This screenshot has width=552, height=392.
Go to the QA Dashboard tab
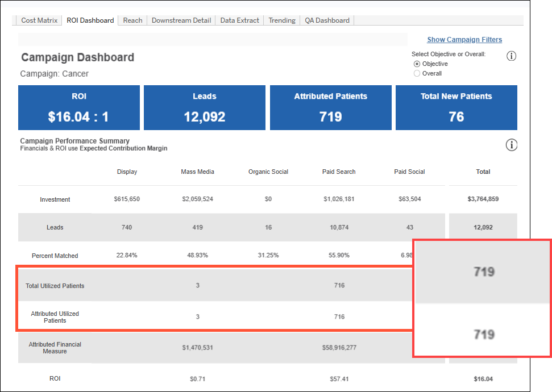(x=327, y=20)
